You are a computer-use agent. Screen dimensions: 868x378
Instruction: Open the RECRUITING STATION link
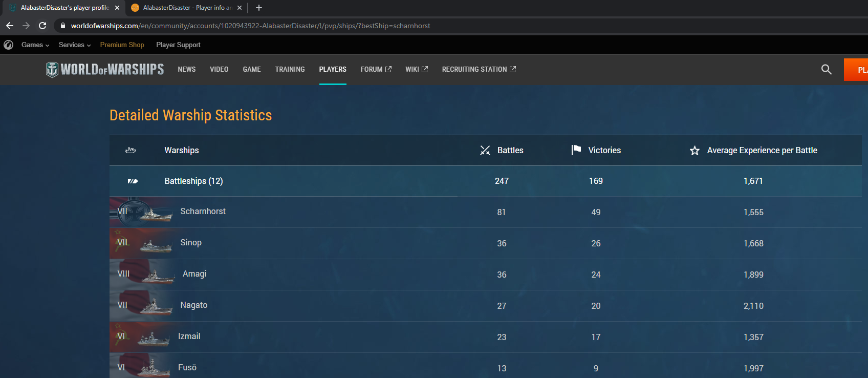tap(479, 69)
